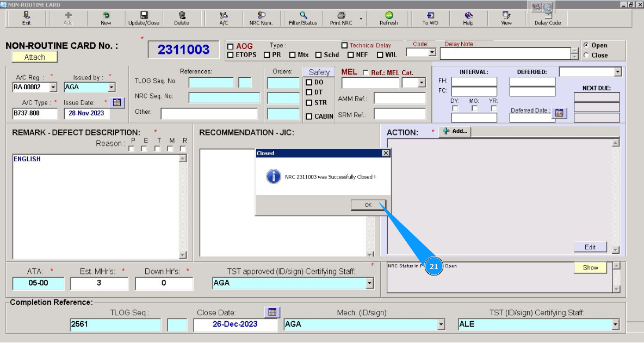
Task: Refresh the non-routine card
Action: tap(388, 19)
